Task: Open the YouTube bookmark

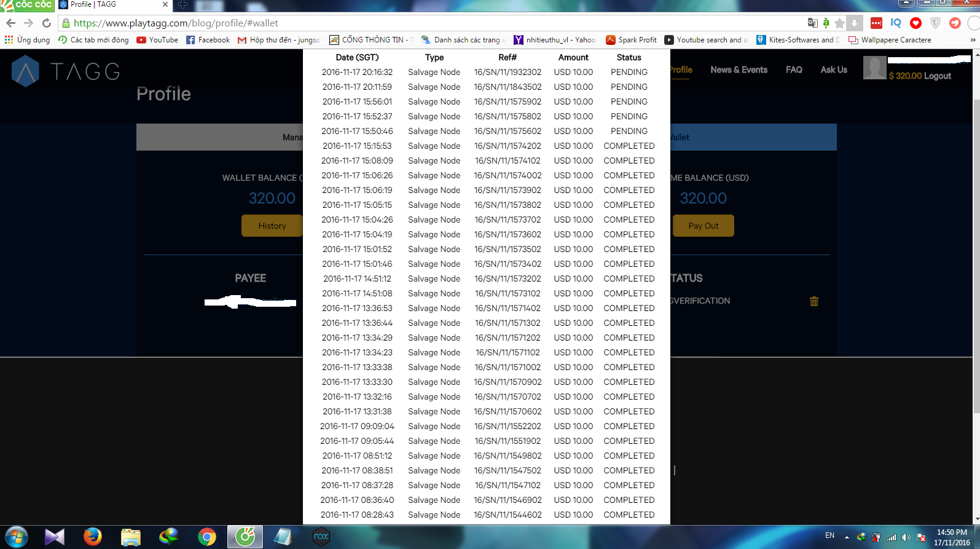Action: pyautogui.click(x=157, y=40)
